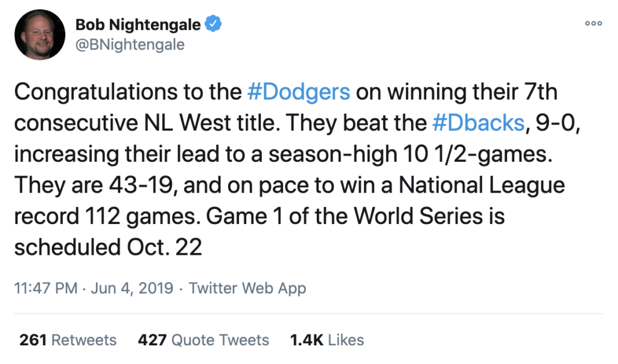Image resolution: width=618 pixels, height=364 pixels.
Task: Click the tweet text line mentioning World Series
Action: point(260,216)
